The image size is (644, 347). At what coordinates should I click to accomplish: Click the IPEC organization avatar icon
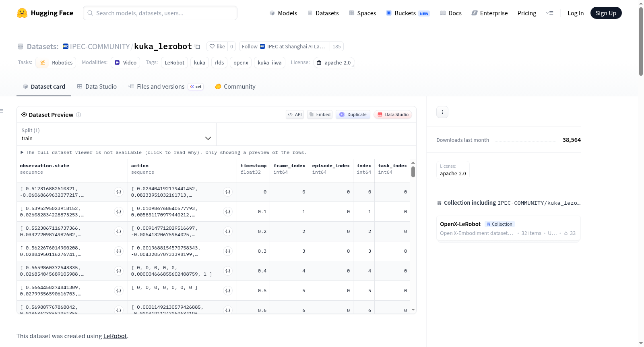tap(66, 46)
